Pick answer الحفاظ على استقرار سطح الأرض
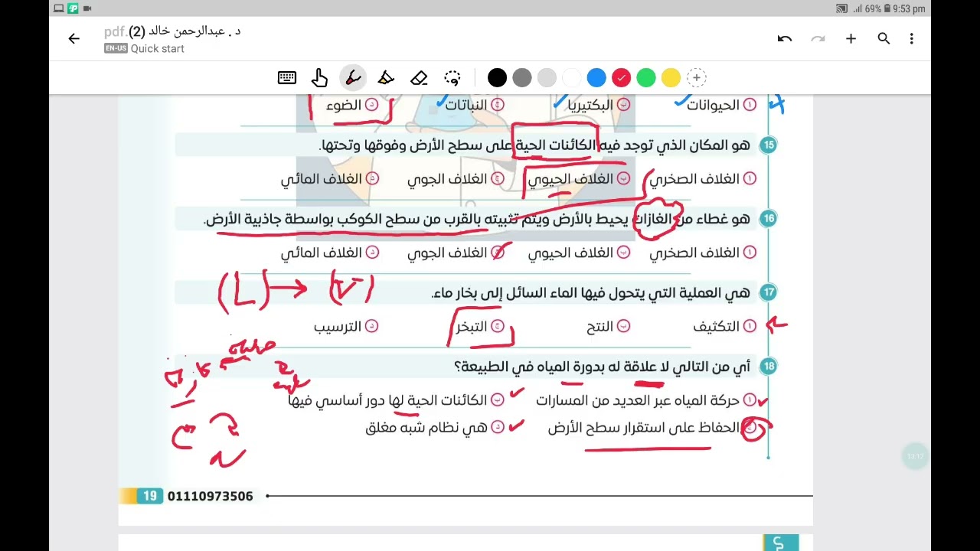Image resolution: width=980 pixels, height=551 pixels. (x=652, y=428)
